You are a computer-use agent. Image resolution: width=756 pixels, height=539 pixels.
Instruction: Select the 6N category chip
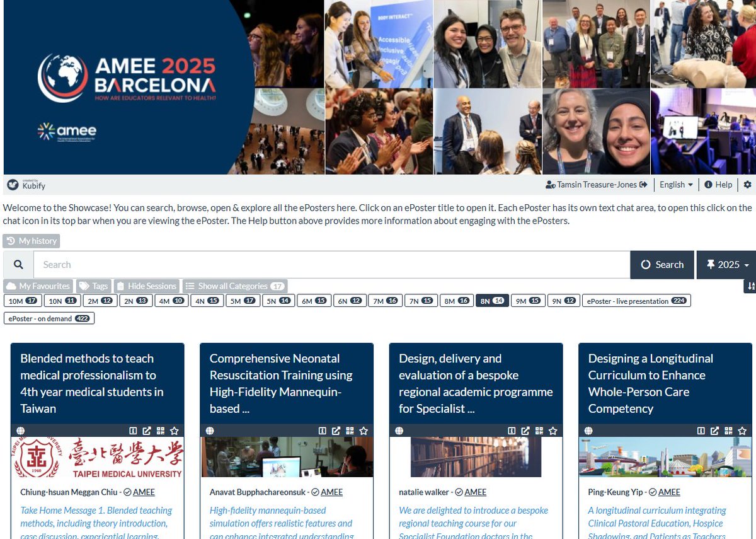[x=349, y=301]
